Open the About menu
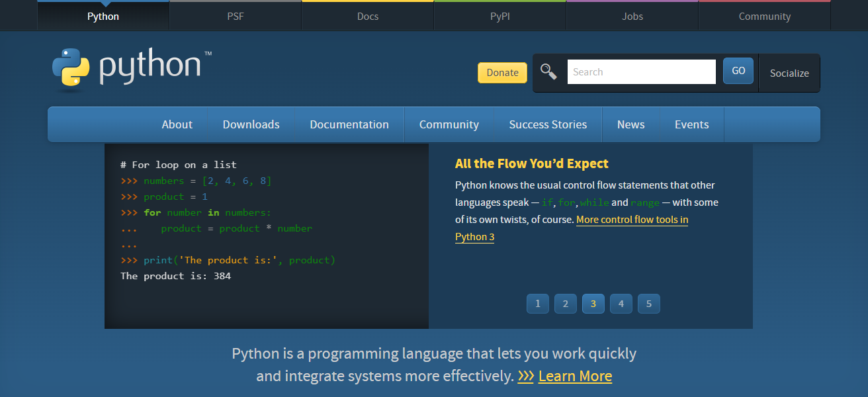Image resolution: width=868 pixels, height=397 pixels. [x=177, y=124]
